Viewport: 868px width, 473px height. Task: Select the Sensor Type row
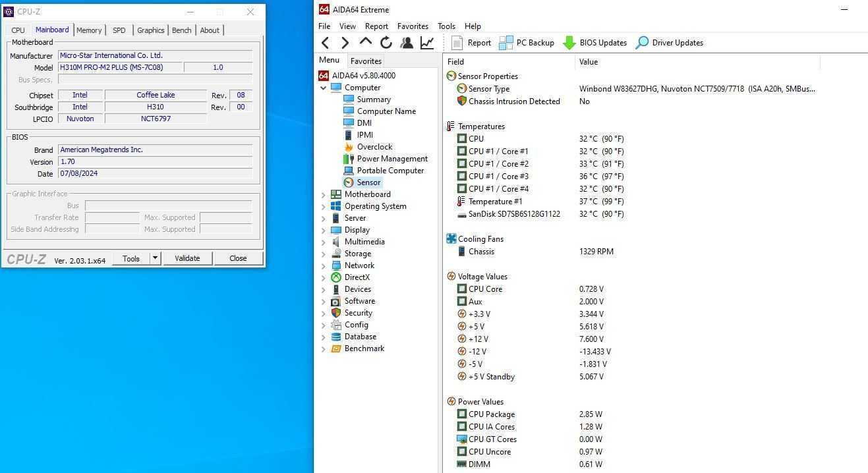[633, 89]
